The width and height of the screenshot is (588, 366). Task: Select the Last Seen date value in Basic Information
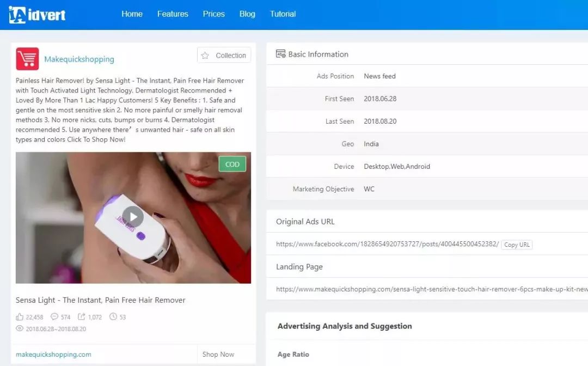tap(380, 121)
